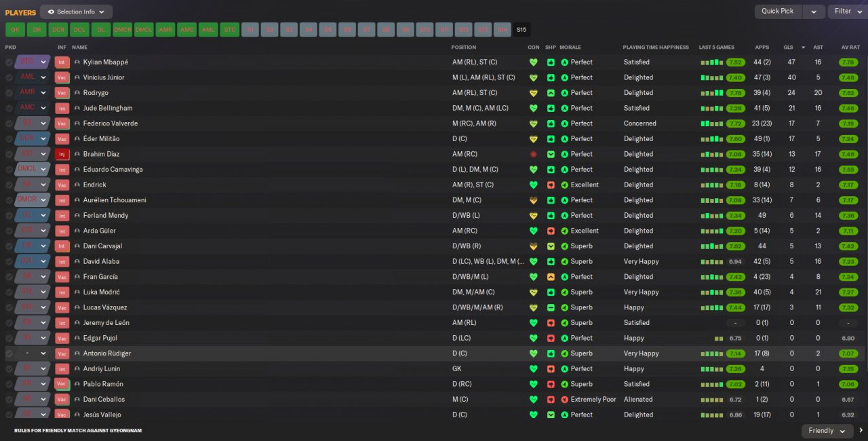Open the DMCR position dropdown for Tchouameni
The image size is (868, 441).
click(x=33, y=200)
